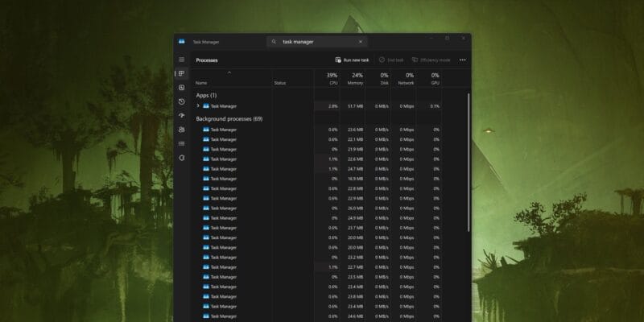Click the process icon in the 23.5 MB row
The height and width of the screenshot is (322, 644).
click(206, 277)
